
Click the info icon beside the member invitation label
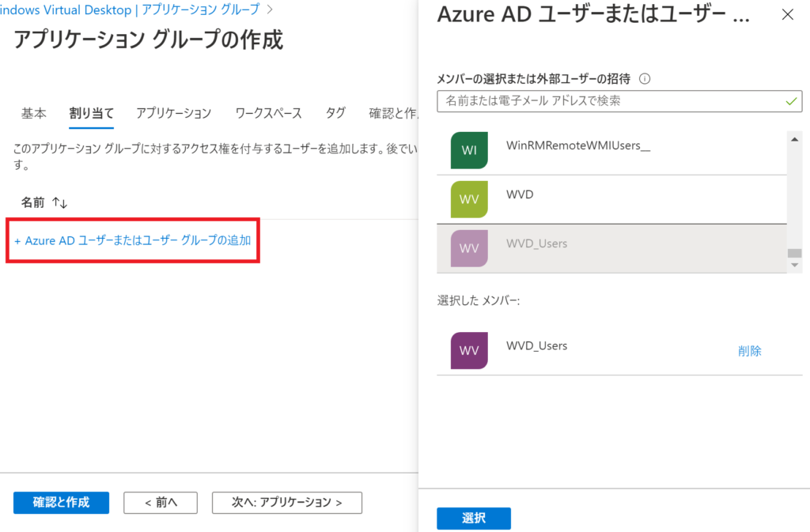coord(644,79)
